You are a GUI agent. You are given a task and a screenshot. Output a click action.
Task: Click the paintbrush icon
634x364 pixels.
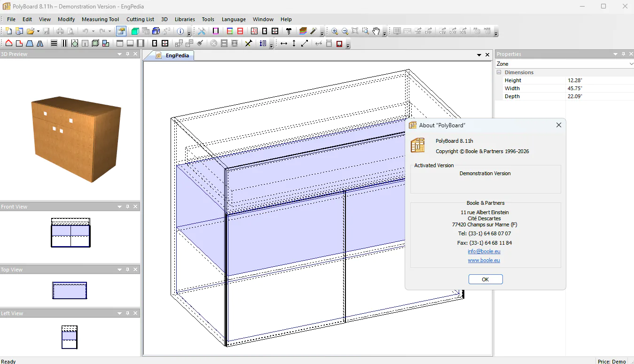(x=200, y=44)
